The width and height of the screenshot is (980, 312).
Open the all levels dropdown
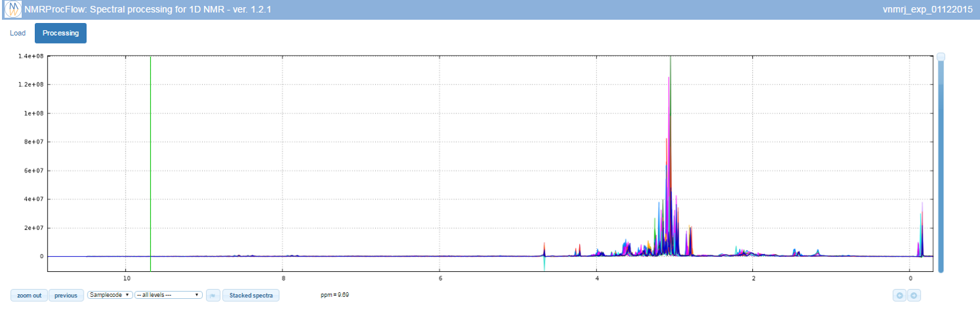[x=168, y=296]
